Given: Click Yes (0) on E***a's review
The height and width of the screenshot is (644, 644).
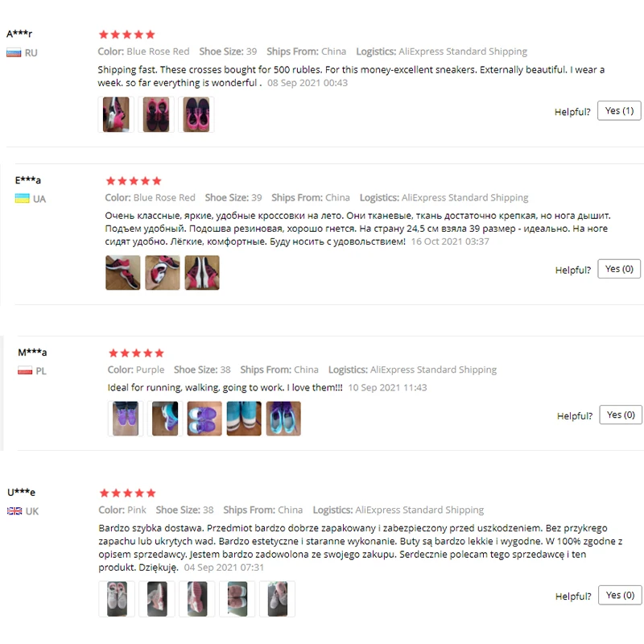Looking at the screenshot, I should (x=619, y=269).
